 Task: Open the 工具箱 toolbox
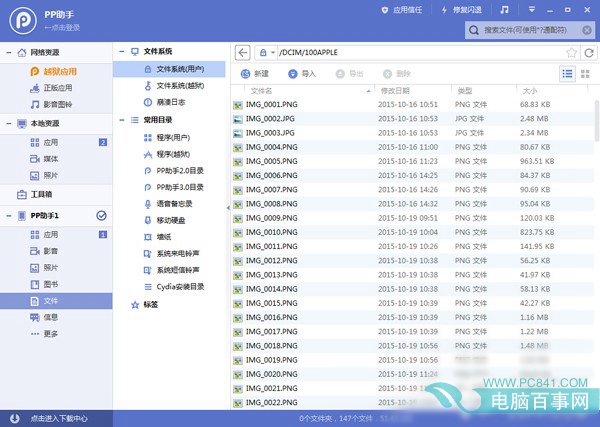[56, 194]
